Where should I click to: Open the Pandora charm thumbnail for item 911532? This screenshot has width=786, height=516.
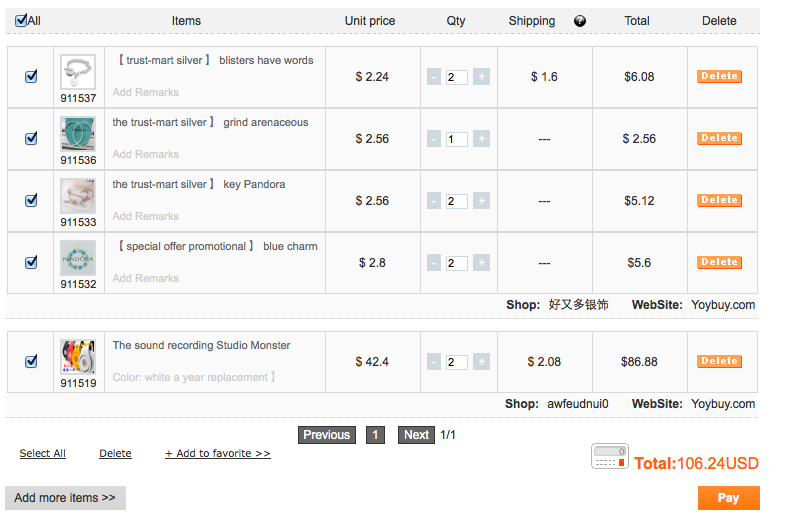coord(77,258)
